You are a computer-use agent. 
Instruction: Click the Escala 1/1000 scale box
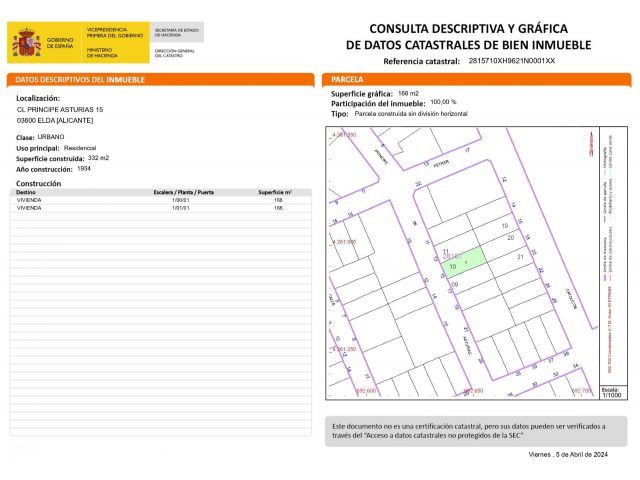(x=613, y=392)
